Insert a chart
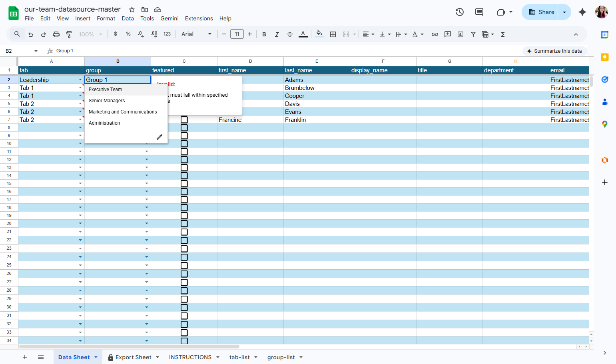Screen dimensions: 616x364 [461, 34]
